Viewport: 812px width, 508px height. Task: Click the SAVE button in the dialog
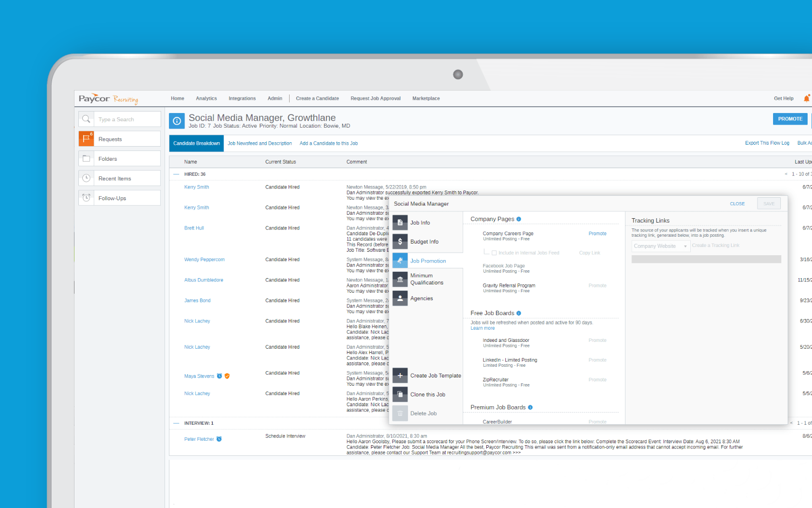[769, 204]
